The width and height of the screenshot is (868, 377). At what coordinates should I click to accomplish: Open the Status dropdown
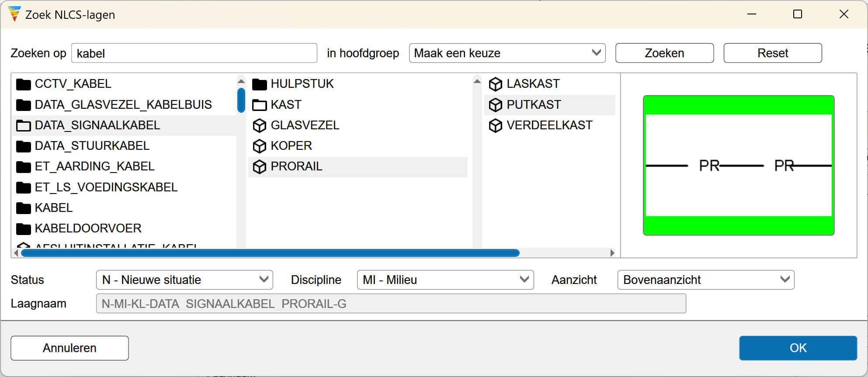(x=184, y=280)
